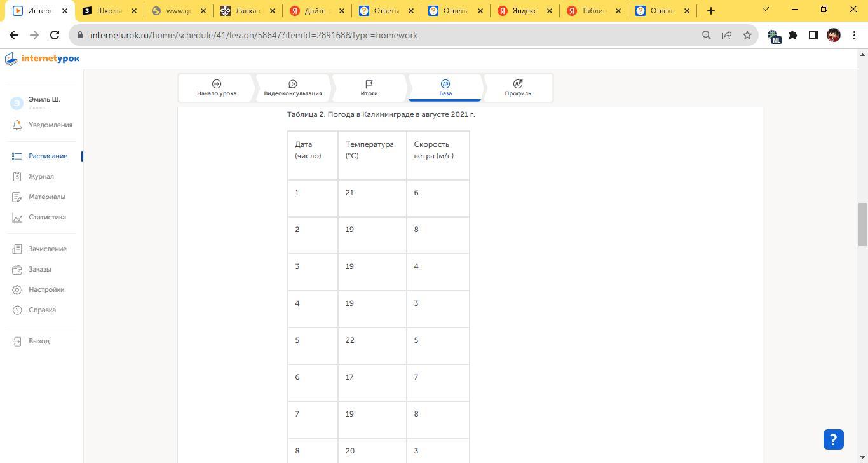
Task: Click the address bar URL field
Action: coord(381,35)
